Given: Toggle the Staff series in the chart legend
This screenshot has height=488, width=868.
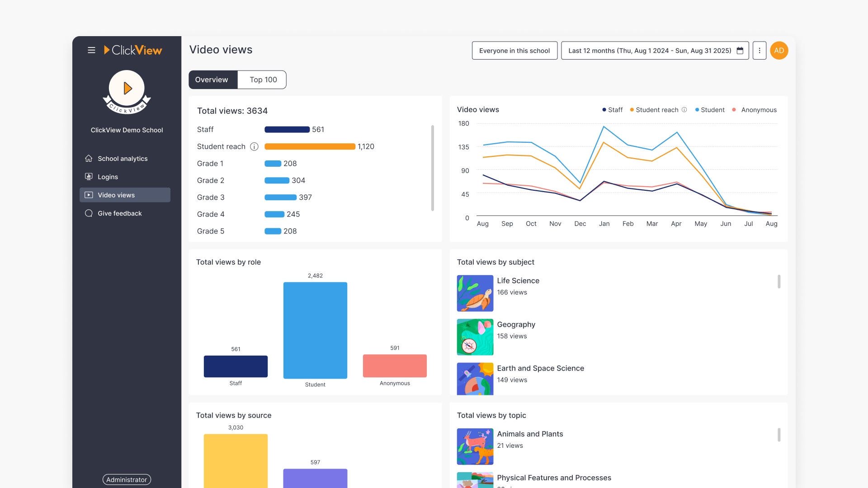Looking at the screenshot, I should 612,110.
